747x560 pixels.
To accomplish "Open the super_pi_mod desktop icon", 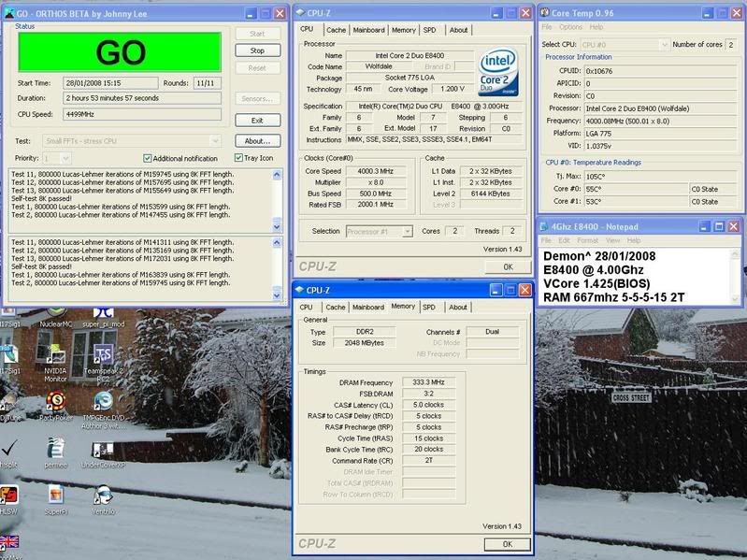I will click(x=104, y=319).
